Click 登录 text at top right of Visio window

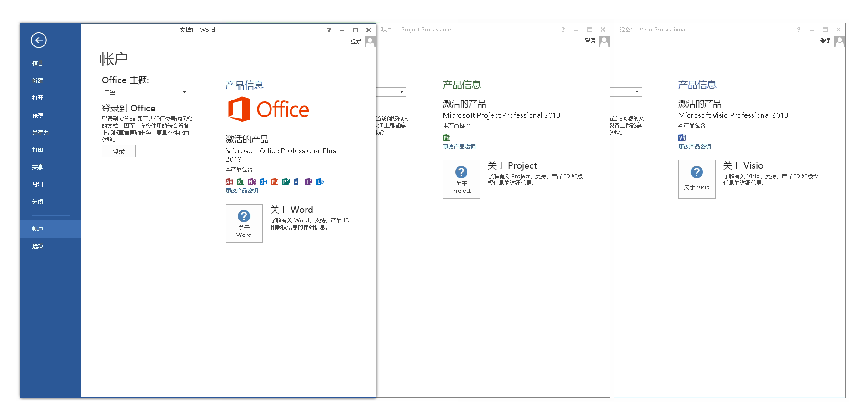(826, 41)
